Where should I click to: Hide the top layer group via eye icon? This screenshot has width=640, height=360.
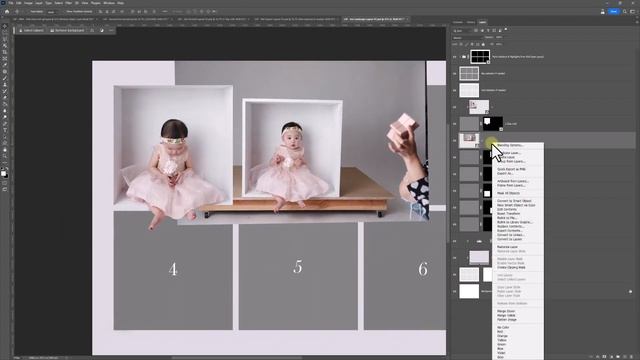point(455,57)
